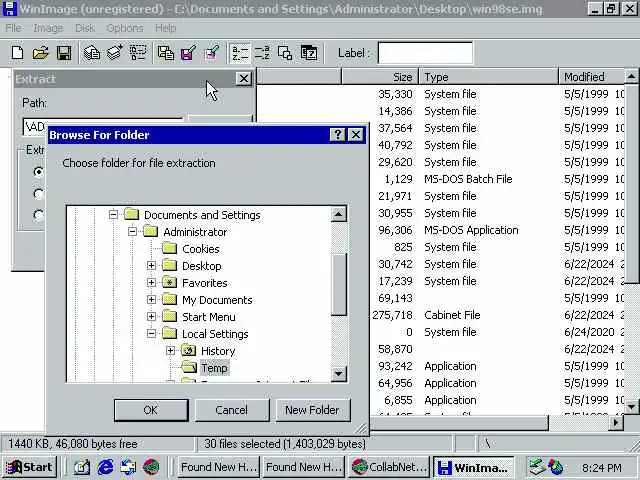The width and height of the screenshot is (640, 480).
Task: Open the Options menu
Action: (x=124, y=28)
